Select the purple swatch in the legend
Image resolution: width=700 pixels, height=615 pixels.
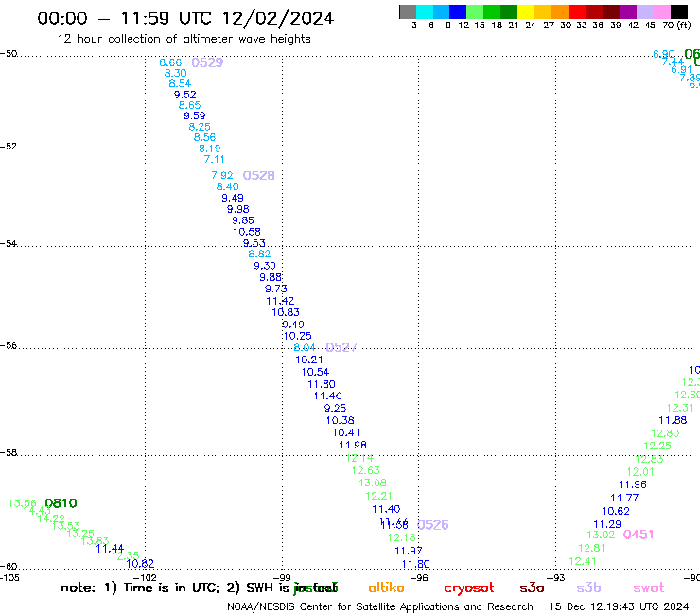tap(628, 11)
